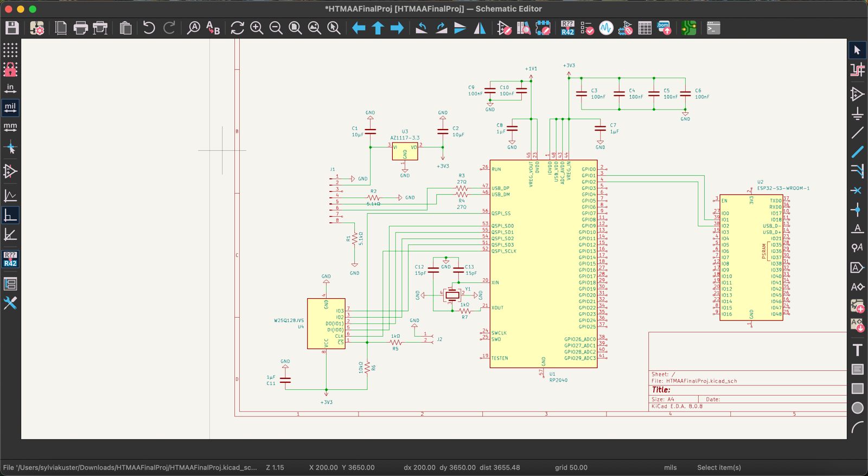Image resolution: width=868 pixels, height=476 pixels.
Task: Toggle hidden pins display
Action: pyautogui.click(x=10, y=171)
